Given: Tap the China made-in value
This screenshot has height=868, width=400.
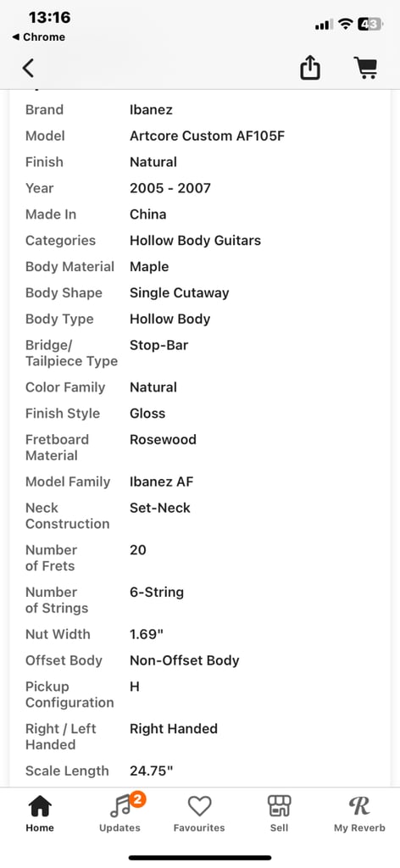Looking at the screenshot, I should tap(147, 214).
